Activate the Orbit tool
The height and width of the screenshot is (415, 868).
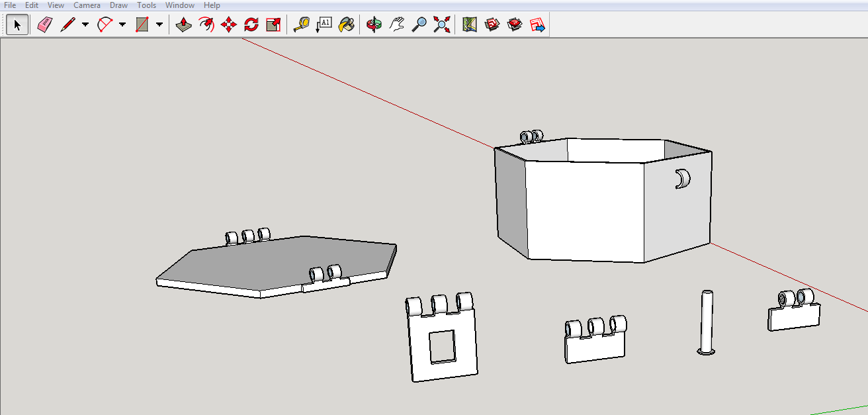click(x=374, y=24)
